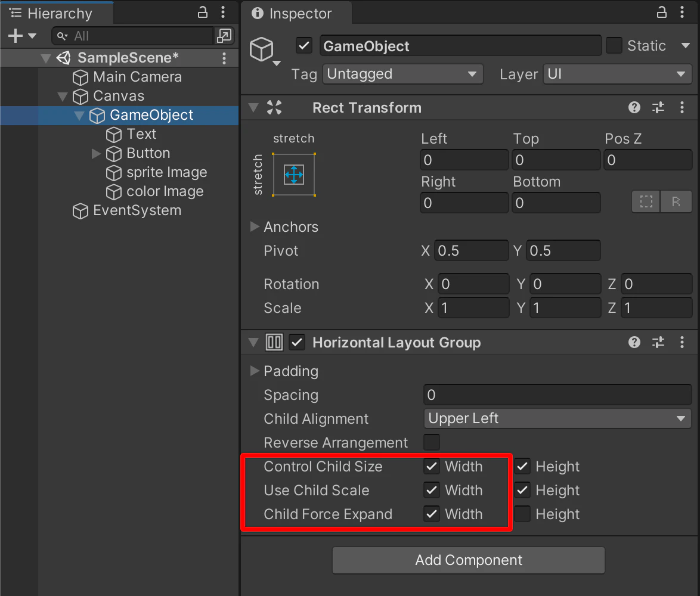Open Horizontal Layout Group help icon
Viewport: 700px width, 596px height.
pos(634,342)
